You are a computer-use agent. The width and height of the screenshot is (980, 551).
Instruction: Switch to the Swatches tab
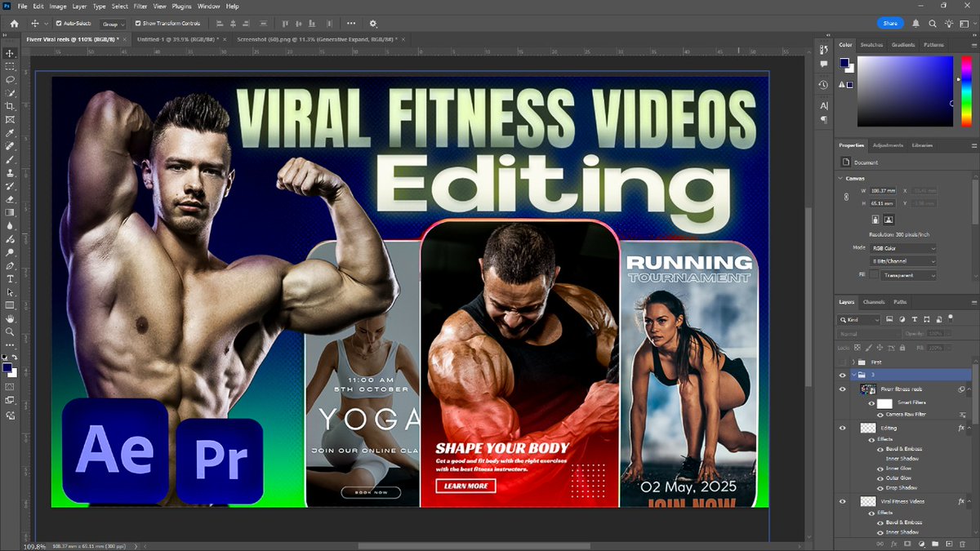871,45
